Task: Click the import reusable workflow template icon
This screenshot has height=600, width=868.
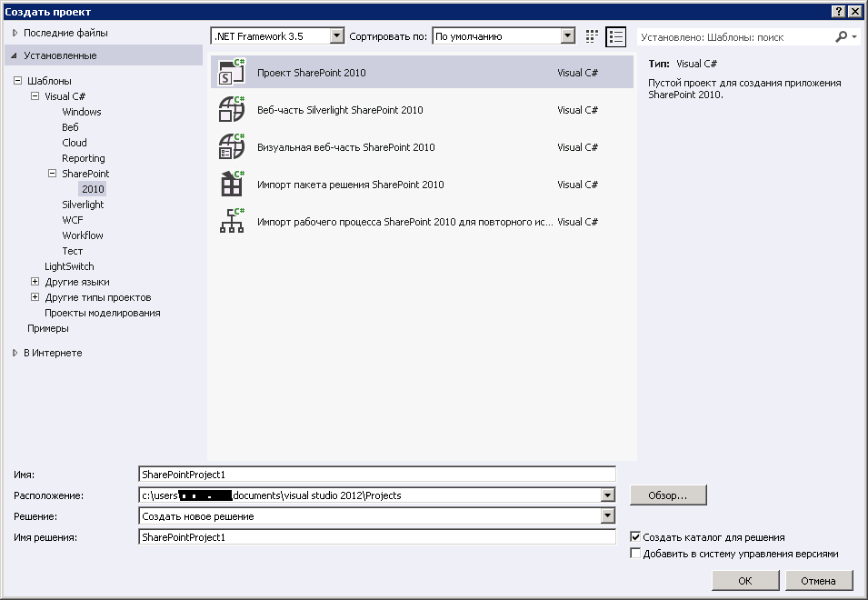Action: coord(233,222)
